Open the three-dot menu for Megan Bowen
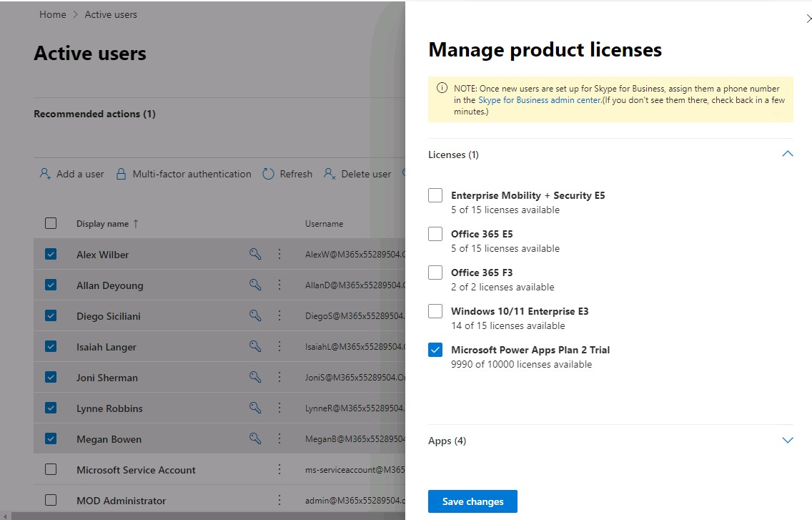812x520 pixels. [x=279, y=439]
